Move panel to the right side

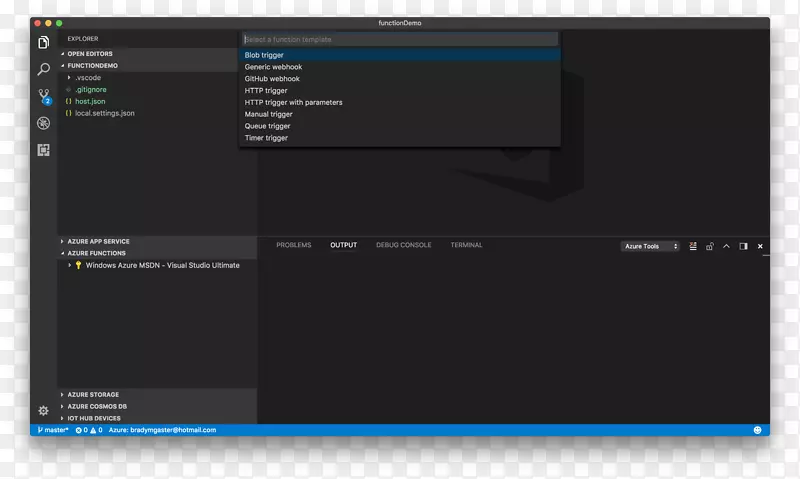pos(743,246)
